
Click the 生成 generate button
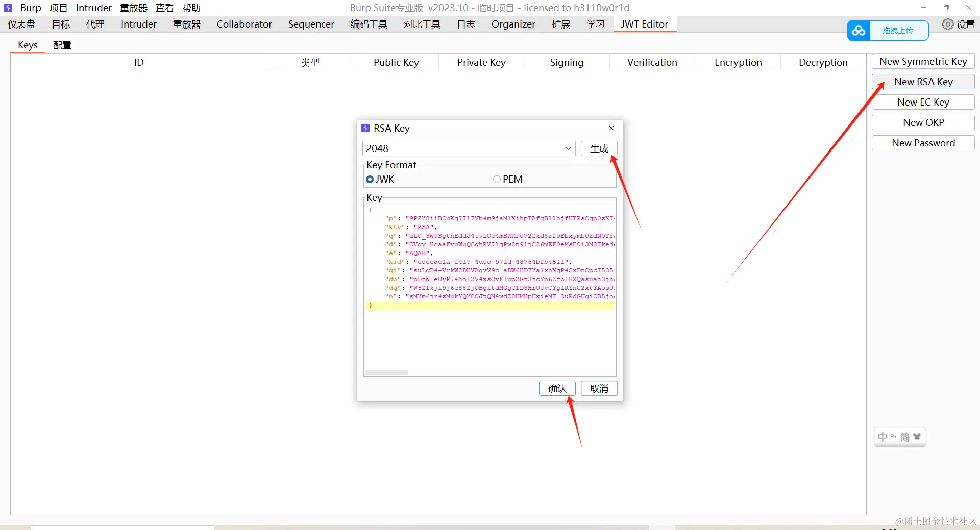(x=599, y=148)
